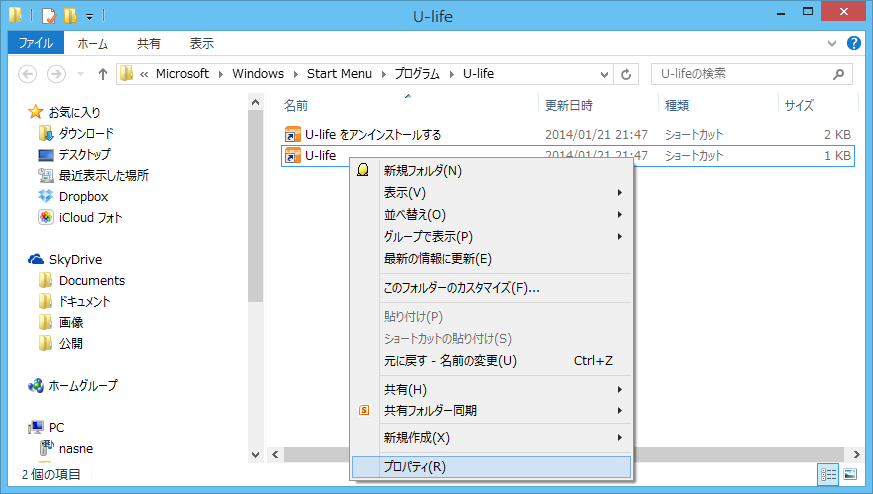The width and height of the screenshot is (873, 494).
Task: Open the quick access toolbar customize arrow
Action: [x=89, y=17]
